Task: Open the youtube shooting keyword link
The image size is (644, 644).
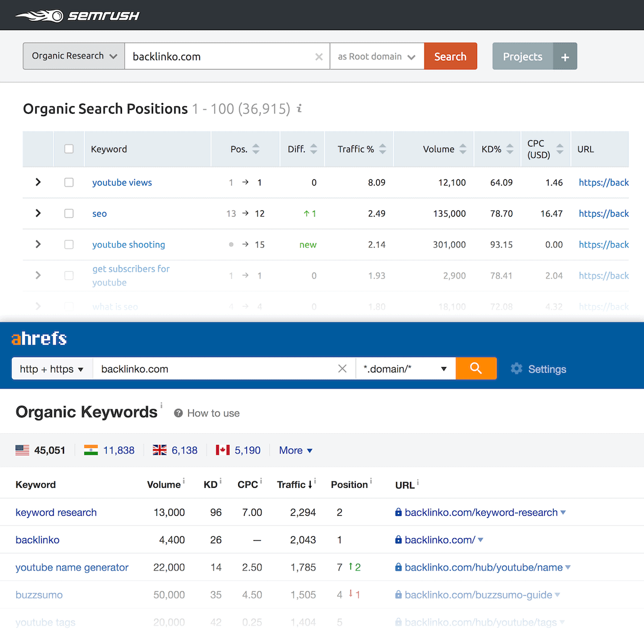Action: click(x=129, y=245)
